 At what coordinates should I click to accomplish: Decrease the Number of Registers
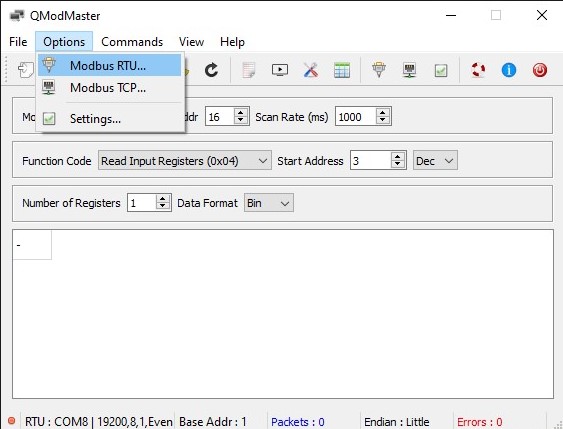coord(163,207)
